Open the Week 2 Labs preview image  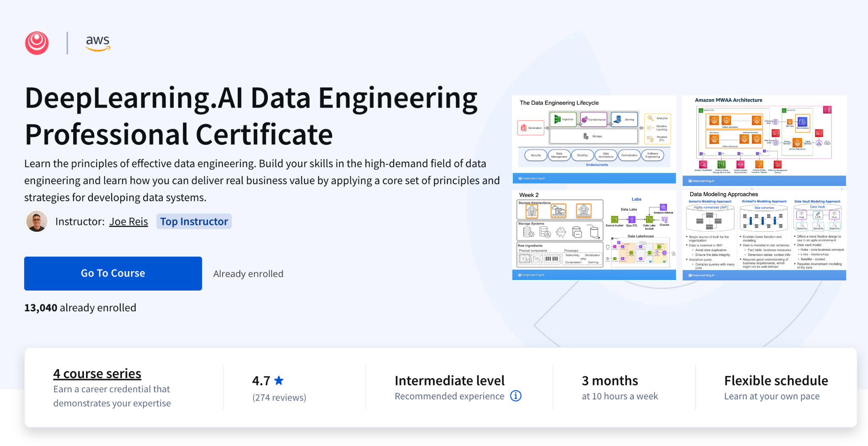594,234
